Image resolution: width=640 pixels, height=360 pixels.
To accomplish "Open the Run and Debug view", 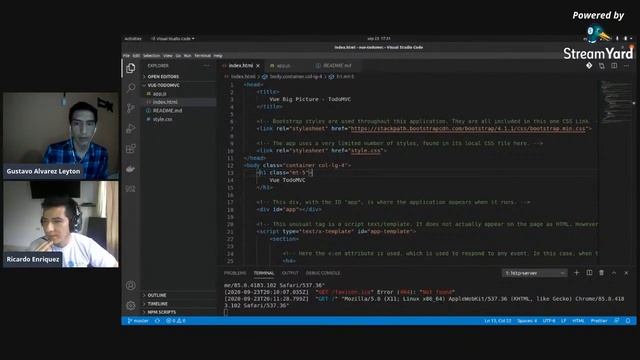I will click(x=131, y=128).
